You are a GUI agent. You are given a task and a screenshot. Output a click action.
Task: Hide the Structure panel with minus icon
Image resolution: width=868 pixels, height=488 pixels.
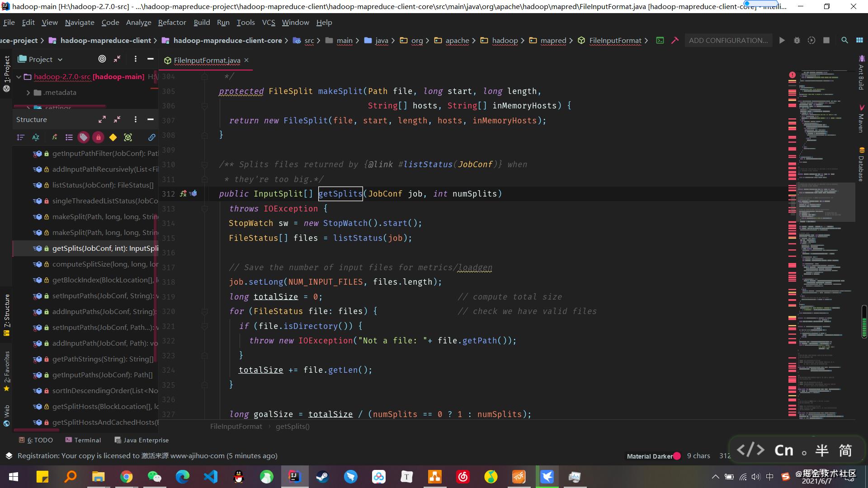click(x=151, y=119)
